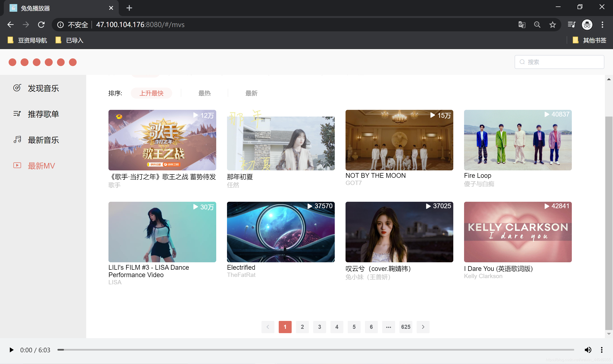Open the 豆资局导航 bookmark folder
The width and height of the screenshot is (613, 364).
pyautogui.click(x=27, y=40)
